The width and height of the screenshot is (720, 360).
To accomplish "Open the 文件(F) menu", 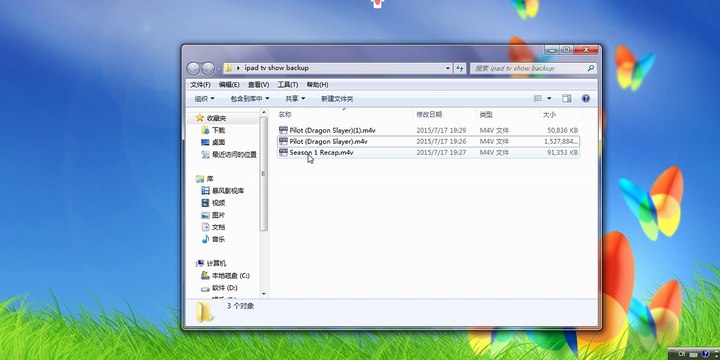I will (200, 84).
